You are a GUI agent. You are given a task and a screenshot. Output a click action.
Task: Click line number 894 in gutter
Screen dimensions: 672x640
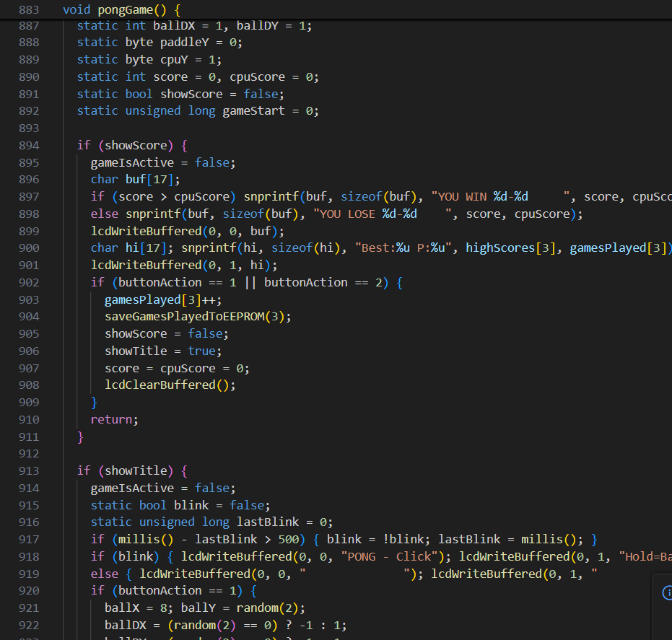coord(29,145)
